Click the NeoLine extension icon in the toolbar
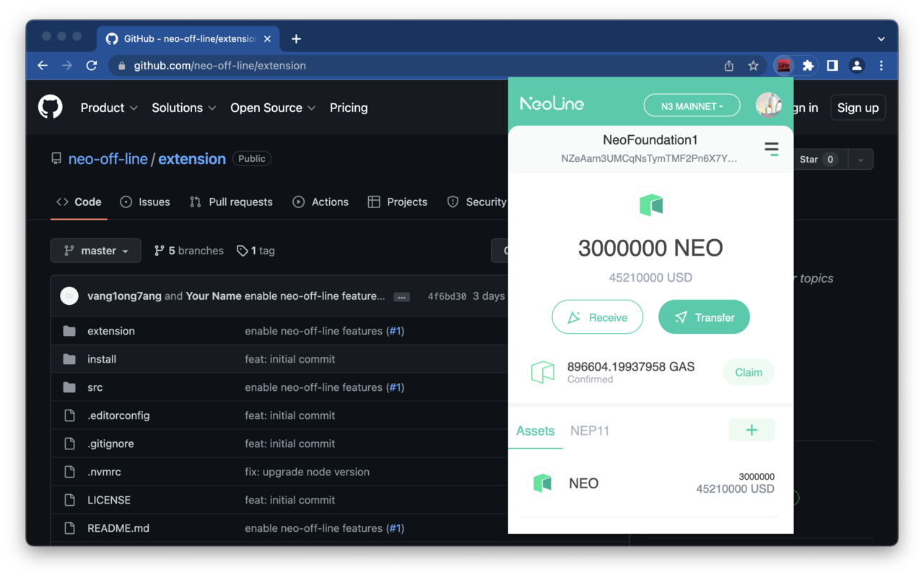924x578 pixels. tap(783, 65)
